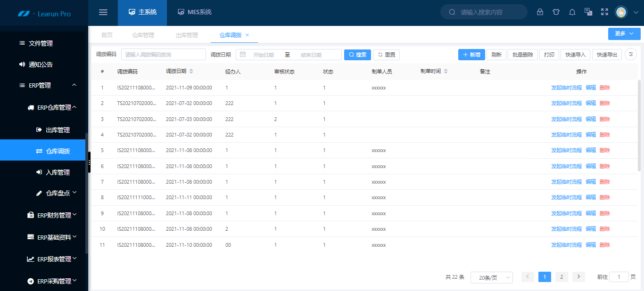Open column settings icon beside 快速导出

point(630,55)
